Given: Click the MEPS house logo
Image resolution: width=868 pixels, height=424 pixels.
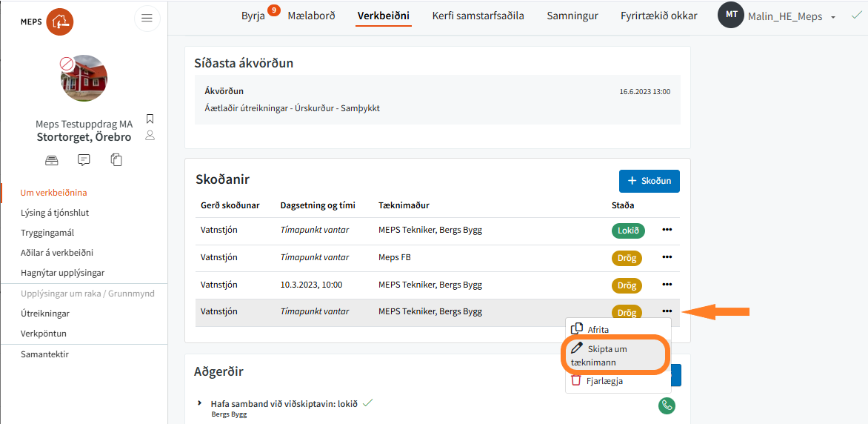Looking at the screenshot, I should 60,21.
